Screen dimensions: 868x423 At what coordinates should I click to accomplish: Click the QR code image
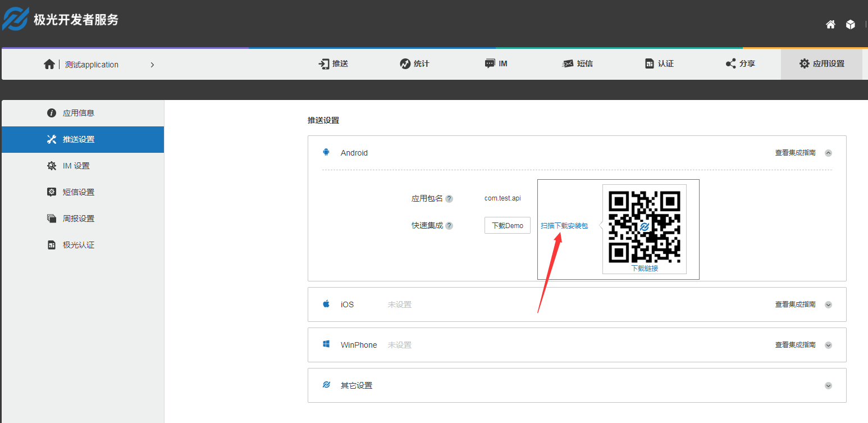tap(645, 227)
